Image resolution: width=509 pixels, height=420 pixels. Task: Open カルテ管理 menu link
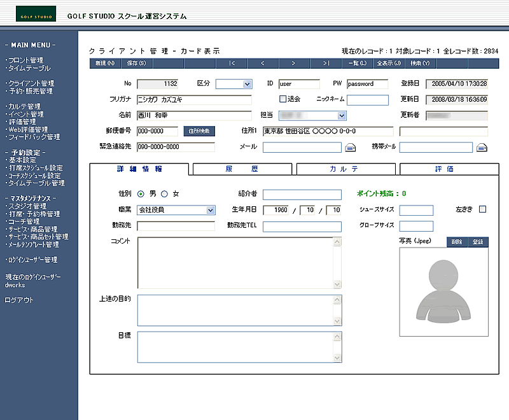pos(24,106)
